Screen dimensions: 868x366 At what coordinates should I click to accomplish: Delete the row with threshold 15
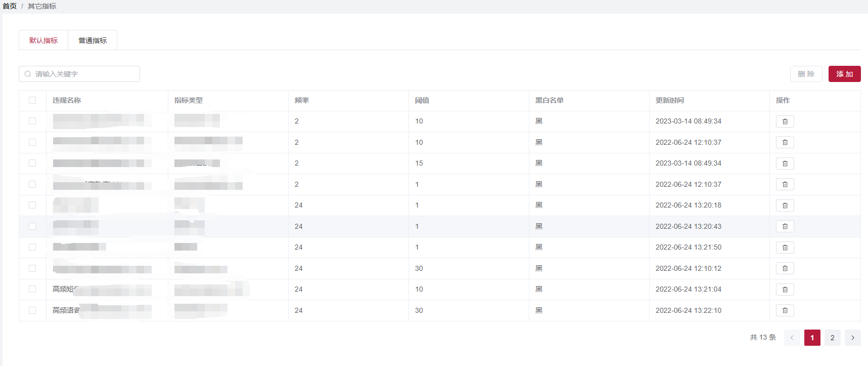pyautogui.click(x=785, y=164)
